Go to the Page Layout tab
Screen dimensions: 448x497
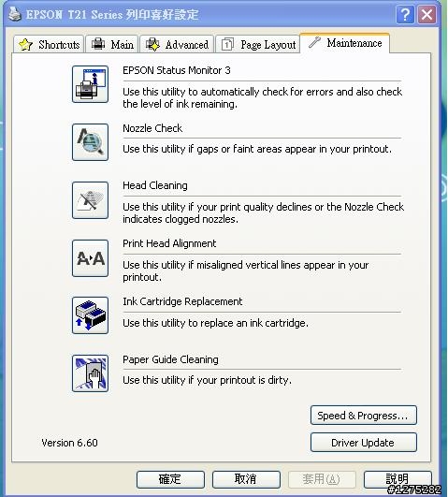tap(258, 44)
